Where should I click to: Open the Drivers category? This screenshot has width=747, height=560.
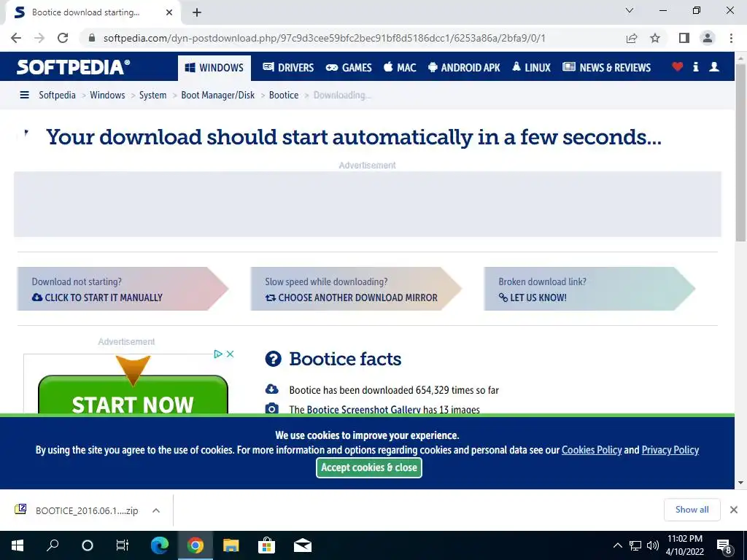point(288,68)
